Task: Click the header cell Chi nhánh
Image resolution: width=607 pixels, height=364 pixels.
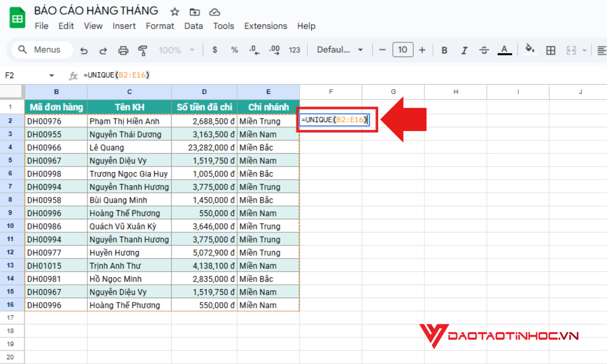Action: point(268,107)
